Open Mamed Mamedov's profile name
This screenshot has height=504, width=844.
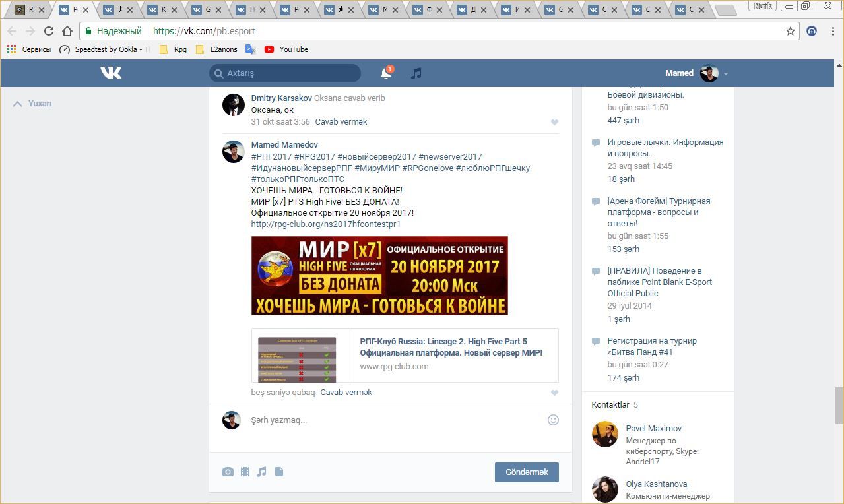click(x=284, y=145)
